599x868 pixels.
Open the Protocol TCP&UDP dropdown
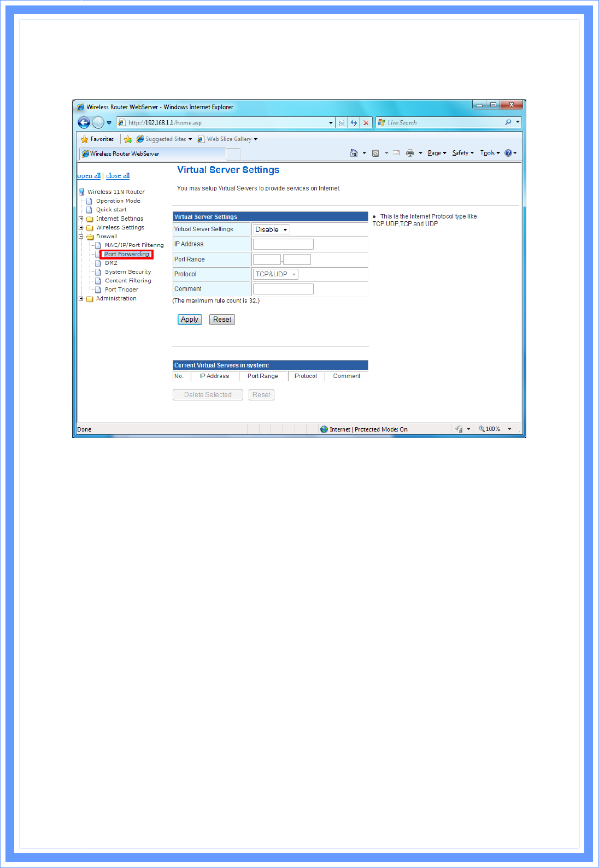[275, 274]
